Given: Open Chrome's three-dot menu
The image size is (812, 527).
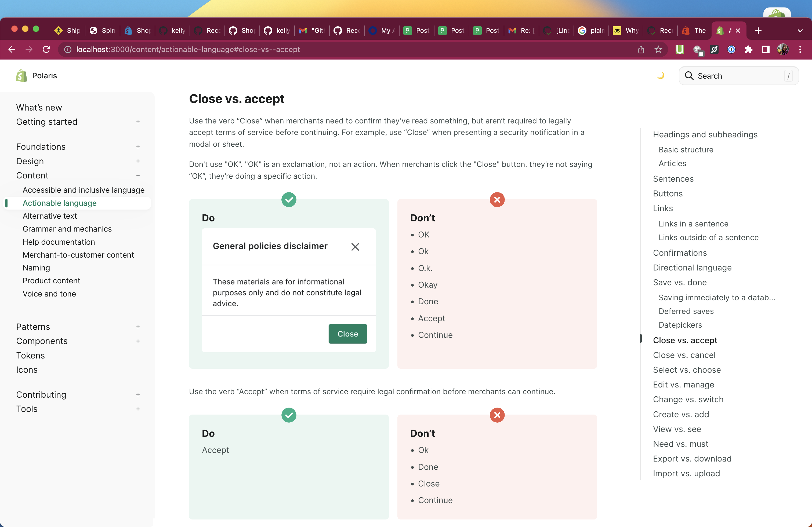Looking at the screenshot, I should (x=800, y=50).
